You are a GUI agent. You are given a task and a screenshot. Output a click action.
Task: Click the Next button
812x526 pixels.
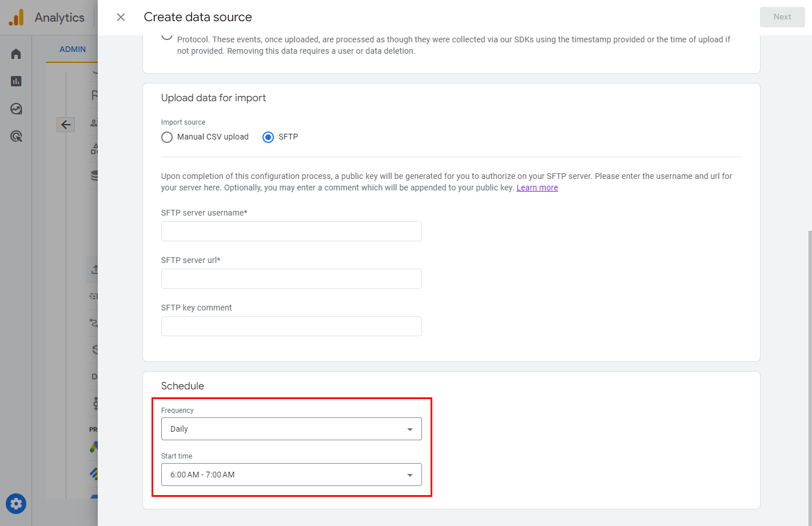click(782, 17)
